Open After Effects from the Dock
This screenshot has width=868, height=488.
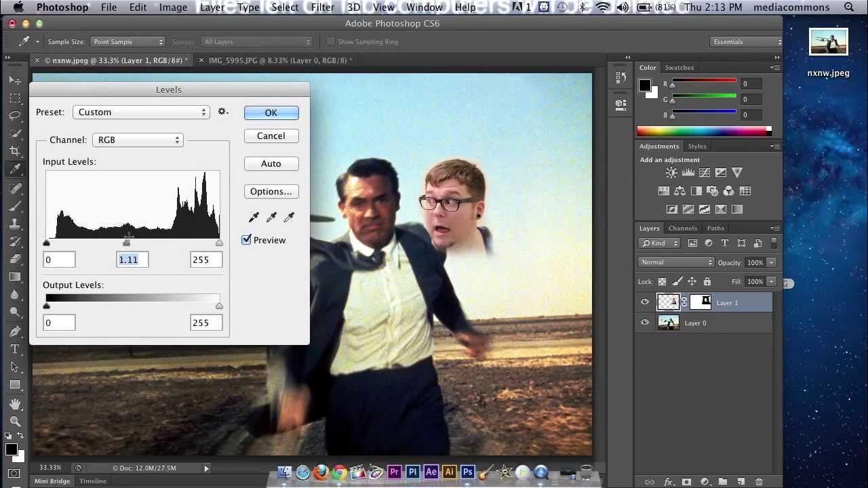pyautogui.click(x=431, y=472)
